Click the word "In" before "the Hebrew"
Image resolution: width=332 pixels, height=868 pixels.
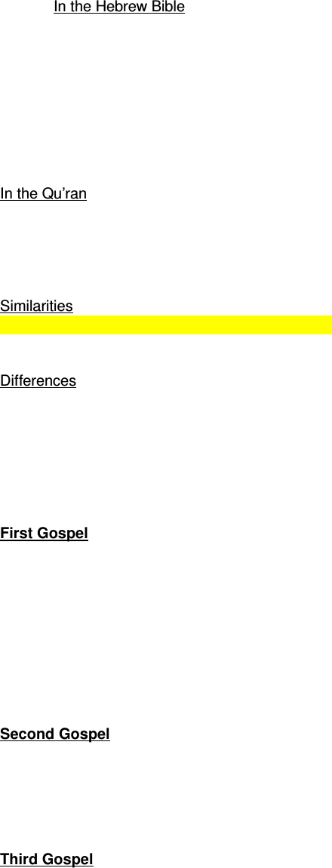(60, 7)
